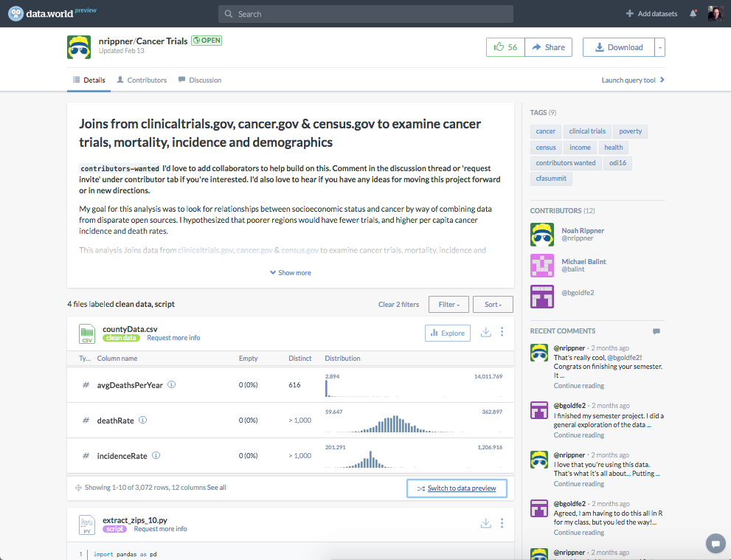731x560 pixels.
Task: Focus the Search input field
Action: (x=366, y=14)
